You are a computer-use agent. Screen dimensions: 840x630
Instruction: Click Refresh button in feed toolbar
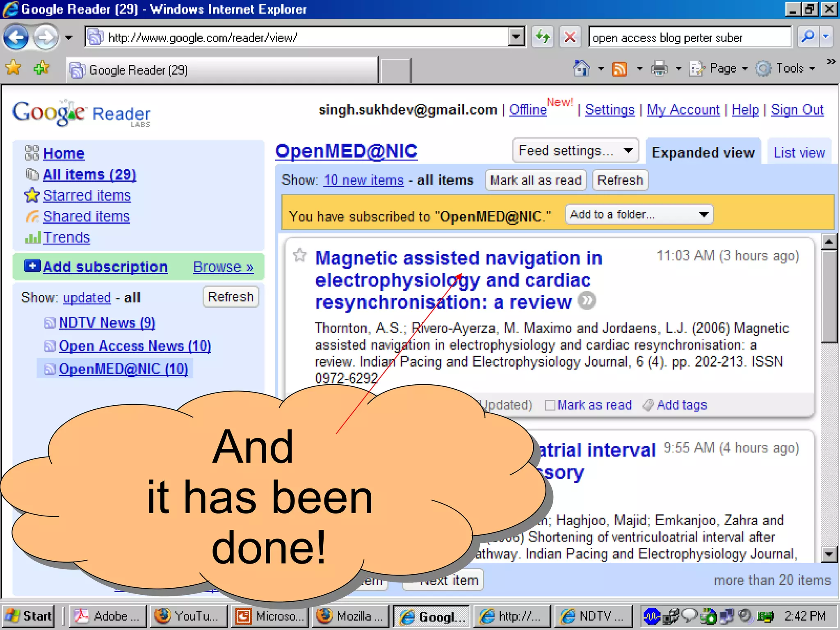pos(620,180)
